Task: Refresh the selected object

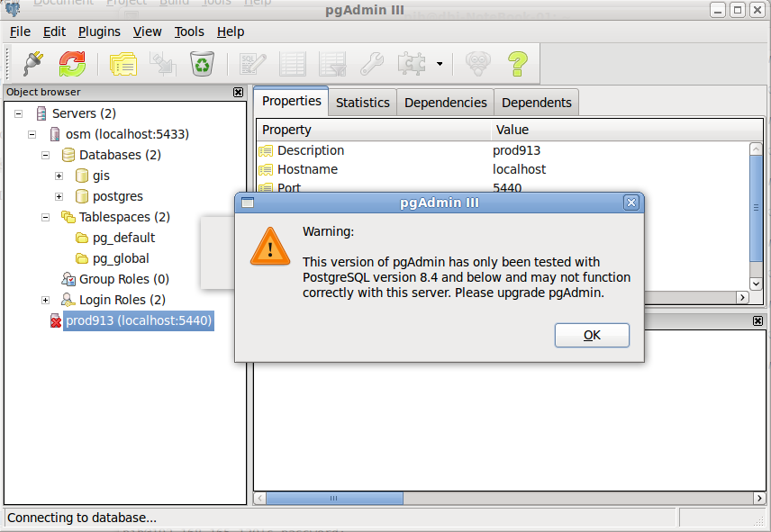Action: click(71, 64)
